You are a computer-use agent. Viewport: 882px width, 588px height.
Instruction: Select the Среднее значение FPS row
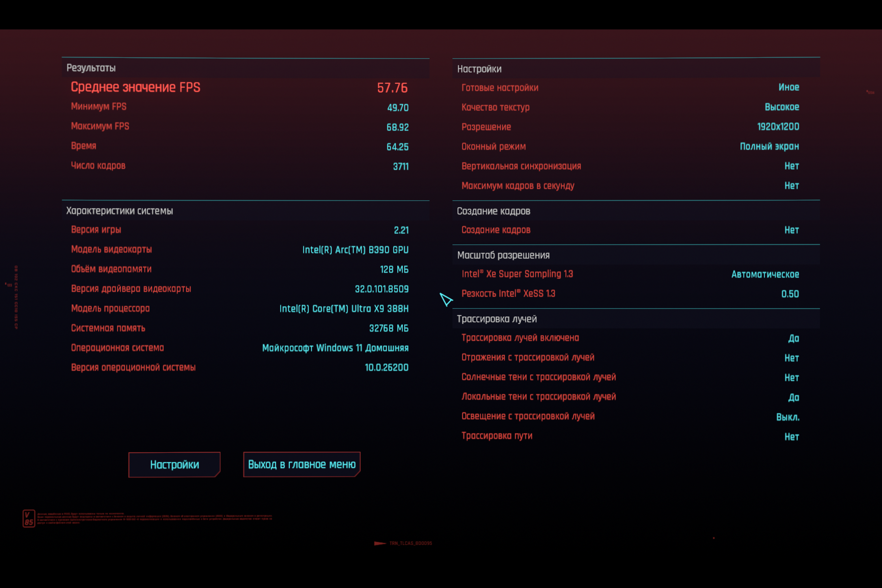pos(246,87)
